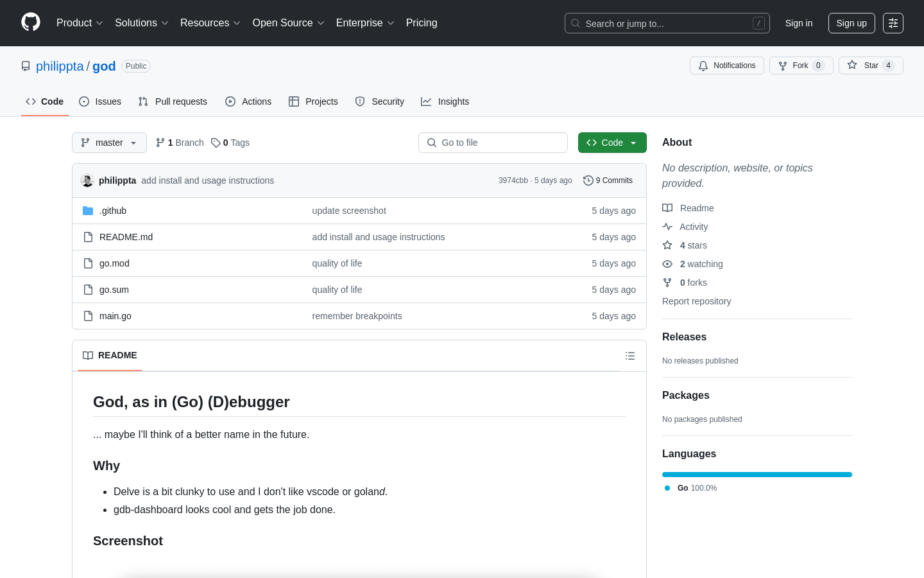924x578 pixels.
Task: Expand the Resources menu
Action: click(x=210, y=23)
